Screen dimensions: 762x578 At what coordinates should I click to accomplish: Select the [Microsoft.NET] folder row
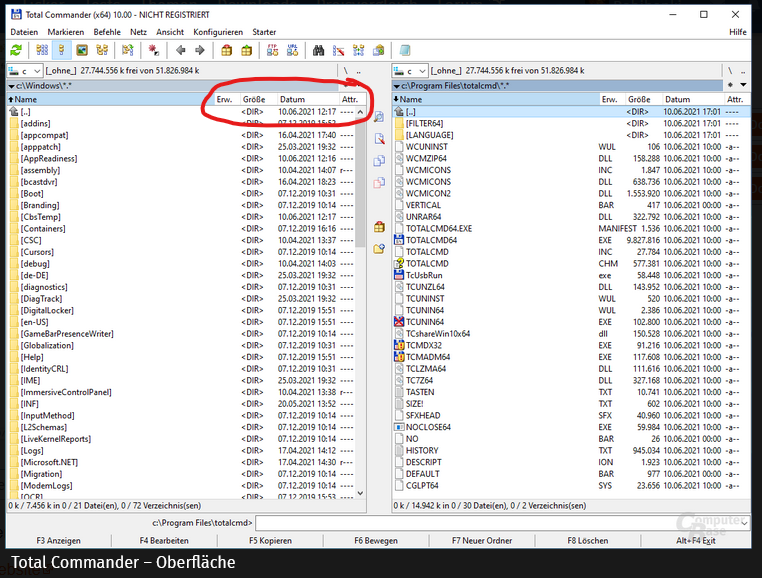point(181,462)
